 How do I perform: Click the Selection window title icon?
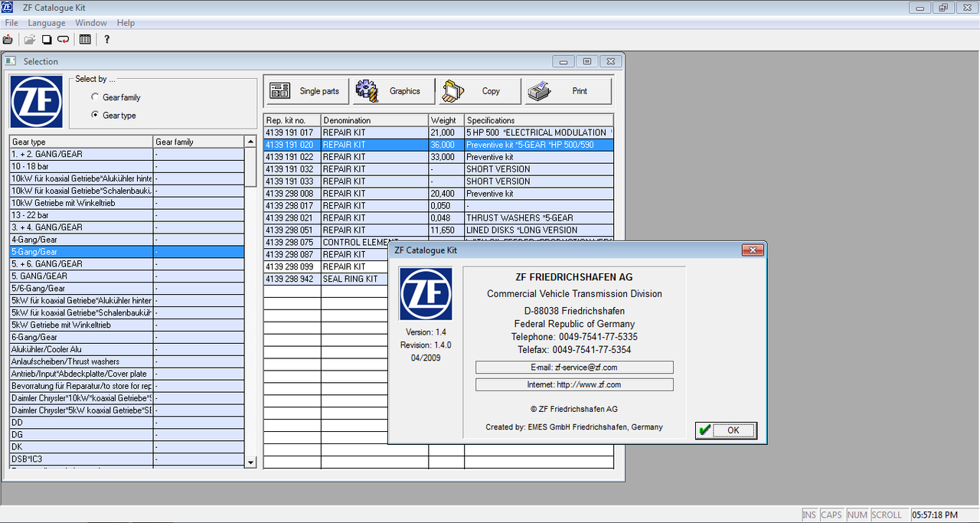click(x=11, y=61)
